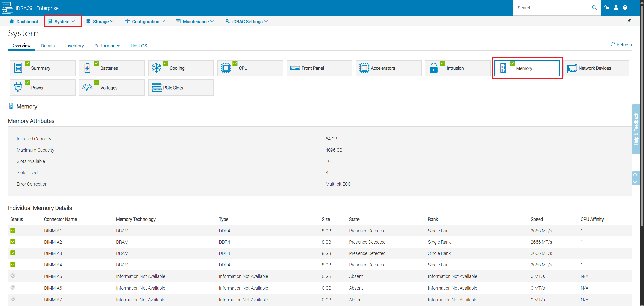The width and height of the screenshot is (644, 306).
Task: Click DIMM A5 absent status icon
Action: coord(13,276)
